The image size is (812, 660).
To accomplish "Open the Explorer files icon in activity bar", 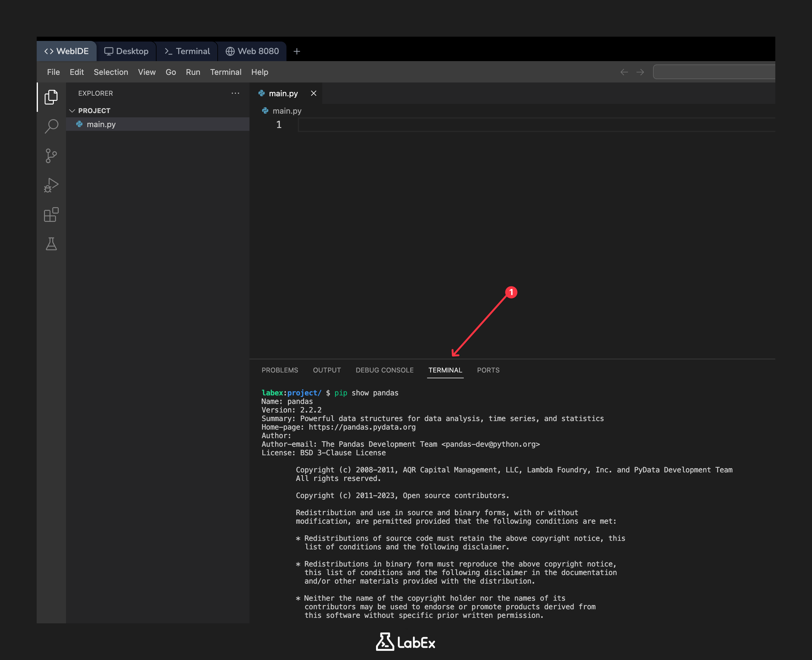I will tap(51, 97).
